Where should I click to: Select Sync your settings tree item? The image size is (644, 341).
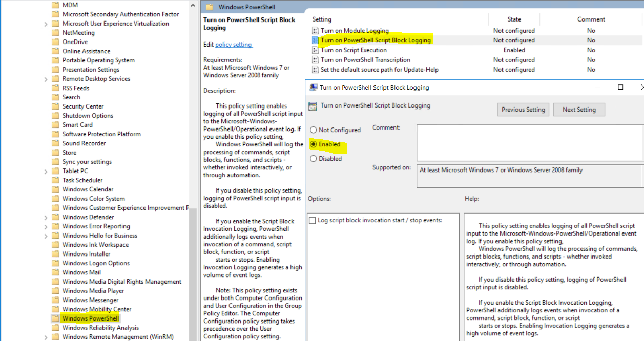87,162
